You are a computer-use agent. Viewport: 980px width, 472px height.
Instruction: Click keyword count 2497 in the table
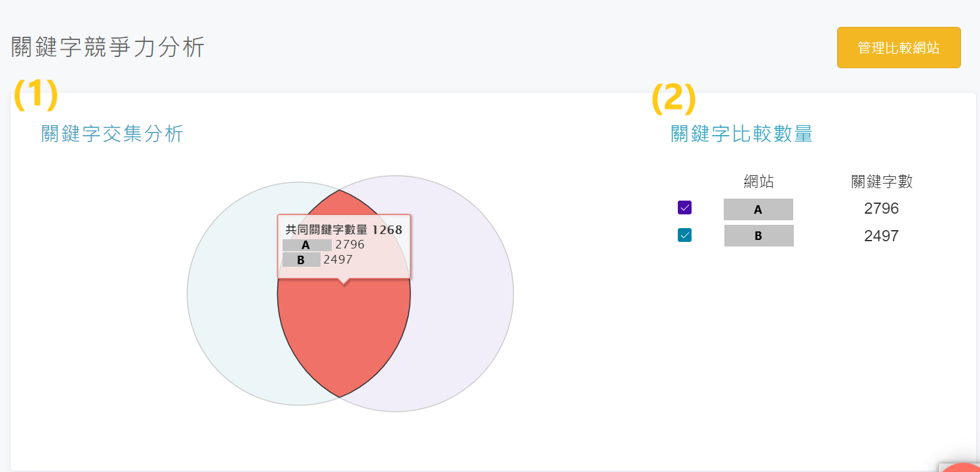coord(881,236)
